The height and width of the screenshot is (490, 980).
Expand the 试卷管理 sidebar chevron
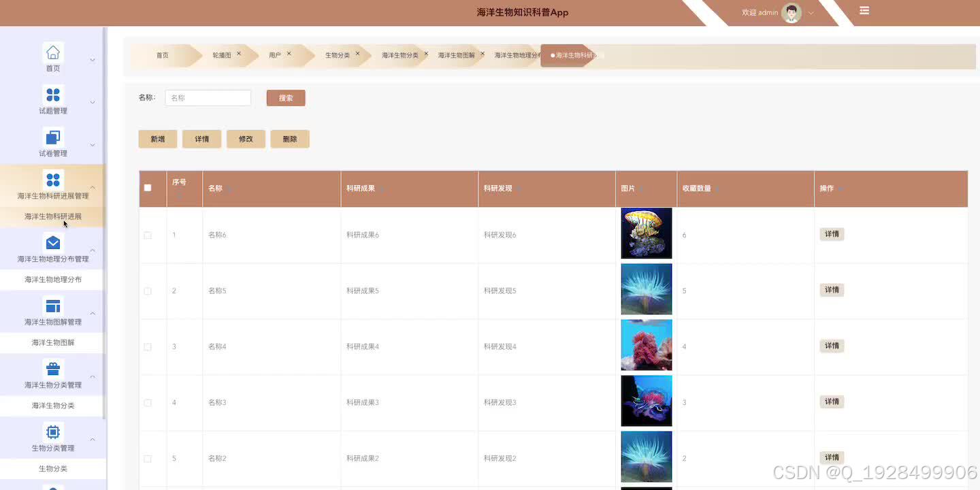[93, 145]
